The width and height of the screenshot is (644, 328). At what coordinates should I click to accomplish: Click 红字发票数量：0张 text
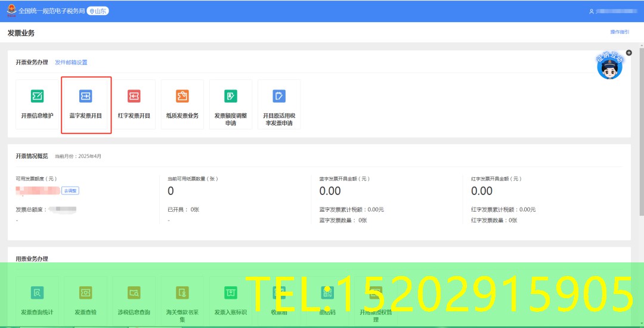(494, 220)
